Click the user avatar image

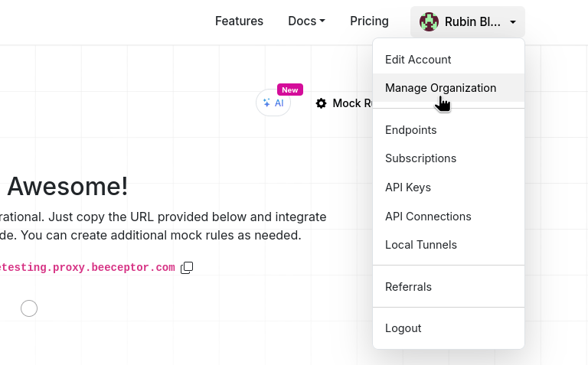(430, 21)
